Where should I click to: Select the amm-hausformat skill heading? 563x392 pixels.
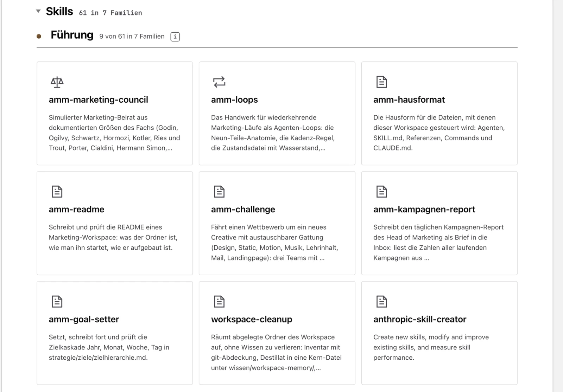(x=409, y=99)
